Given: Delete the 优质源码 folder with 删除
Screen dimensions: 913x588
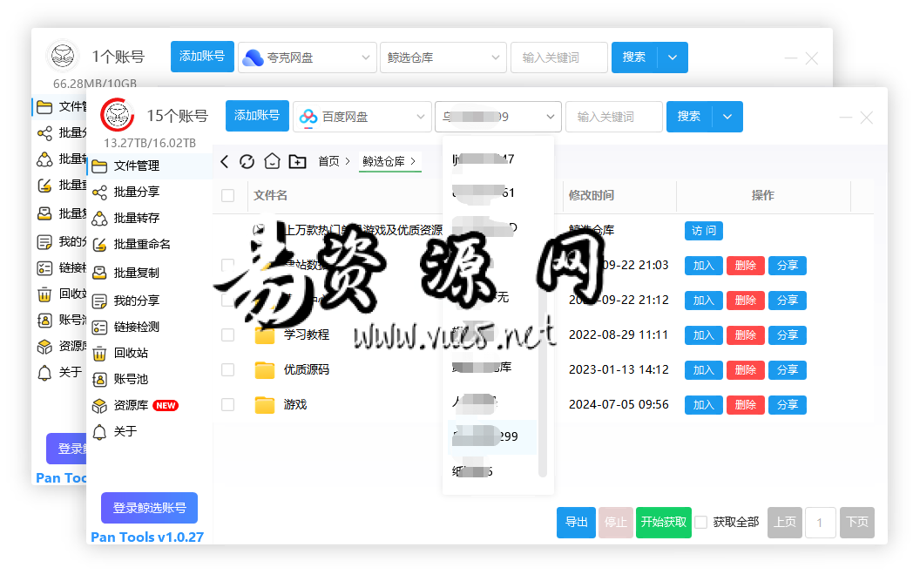Looking at the screenshot, I should 746,370.
